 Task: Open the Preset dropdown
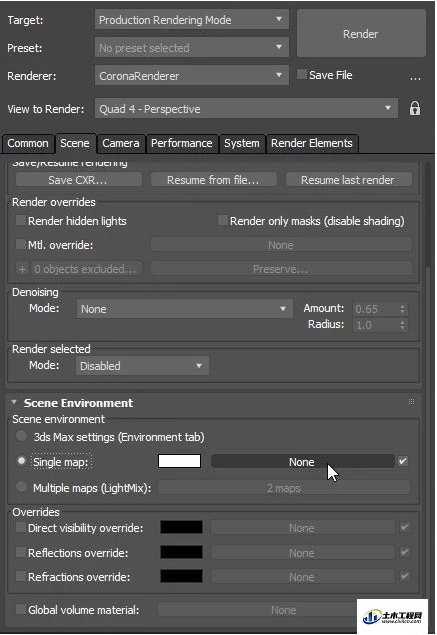tap(192, 48)
